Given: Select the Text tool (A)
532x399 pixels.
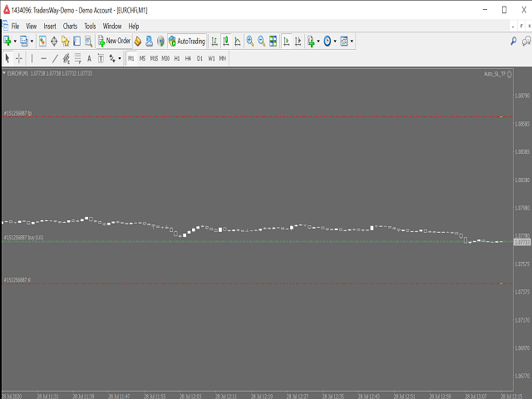Looking at the screenshot, I should (x=89, y=58).
